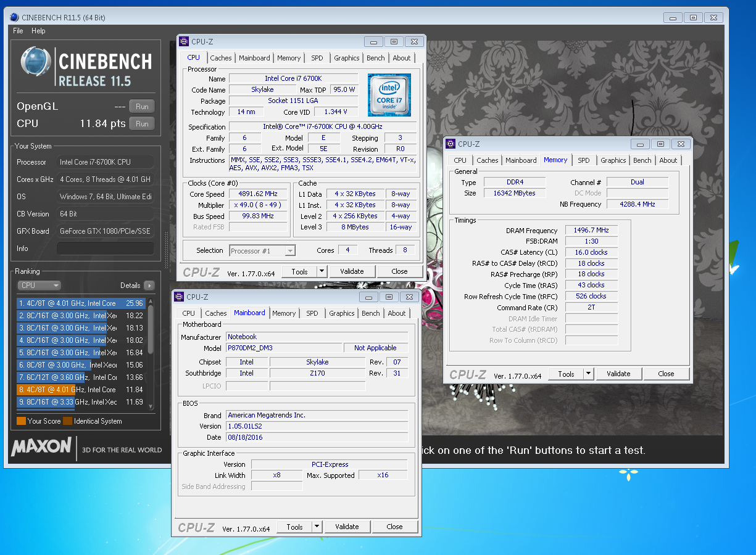
Task: Switch to Graphics tab in Memory window
Action: pyautogui.click(x=613, y=160)
